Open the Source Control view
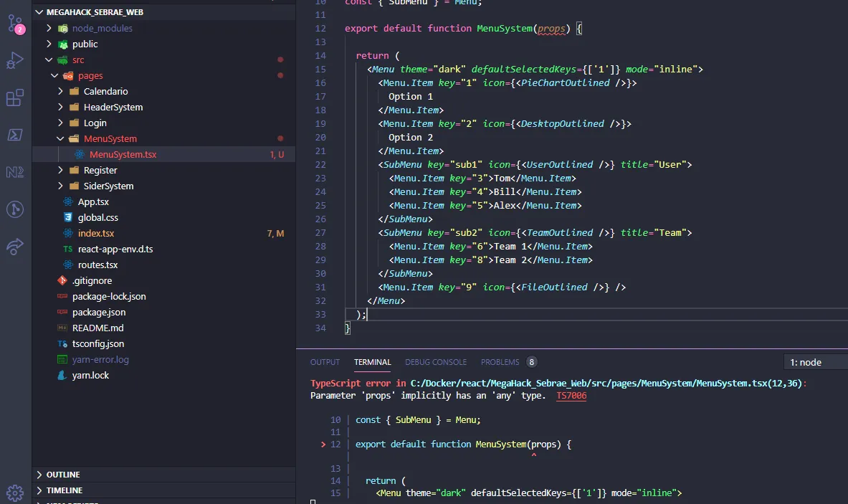The width and height of the screenshot is (848, 504). click(14, 24)
